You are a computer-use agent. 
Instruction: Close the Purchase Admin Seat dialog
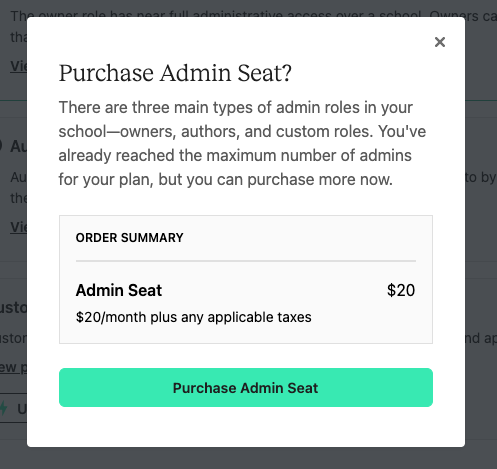coord(440,42)
